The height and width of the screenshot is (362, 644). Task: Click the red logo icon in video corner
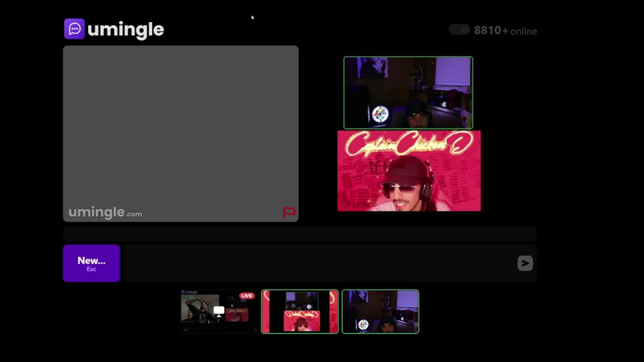click(289, 213)
